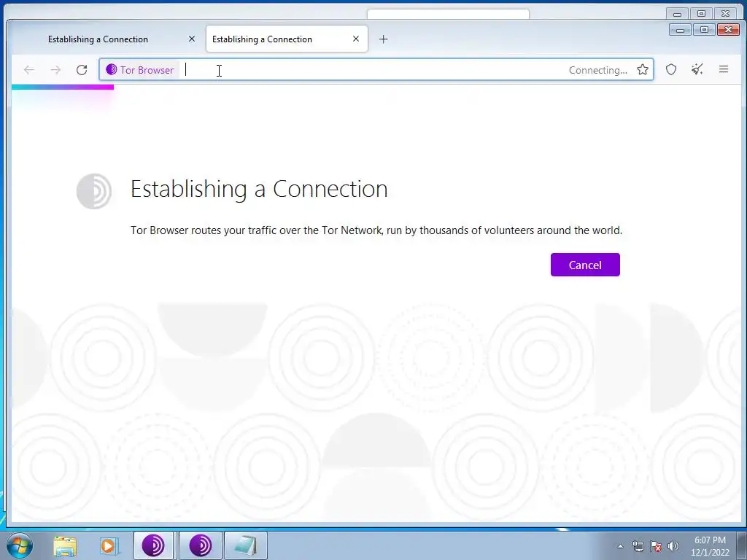Open the Action Center flag icon
747x560 pixels.
656,546
